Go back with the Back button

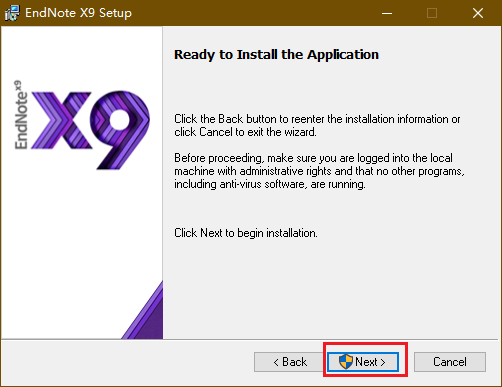(290, 362)
